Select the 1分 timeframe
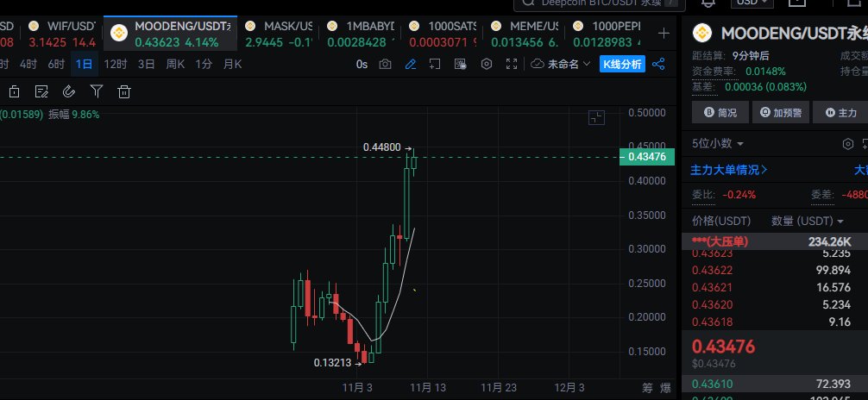868x400 pixels. (x=203, y=64)
